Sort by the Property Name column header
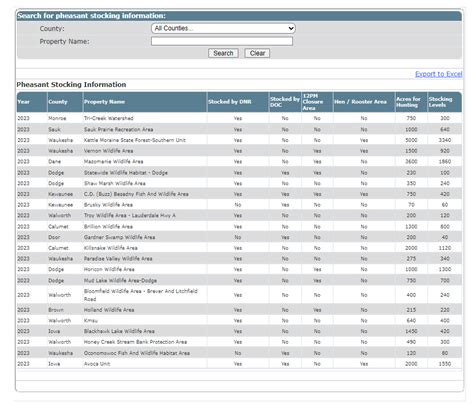This screenshot has height=404, width=474. 104,102
